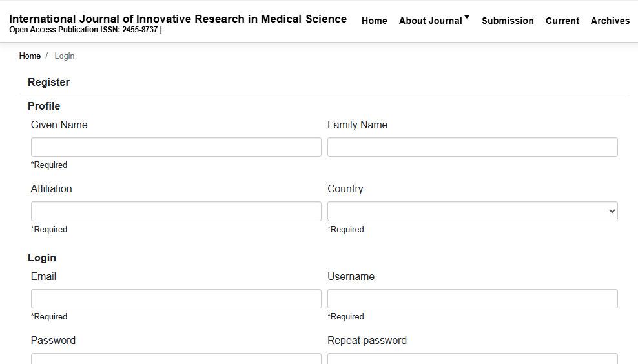Focus the Given Name text box
Viewport: 638px width, 364px height.
point(176,147)
